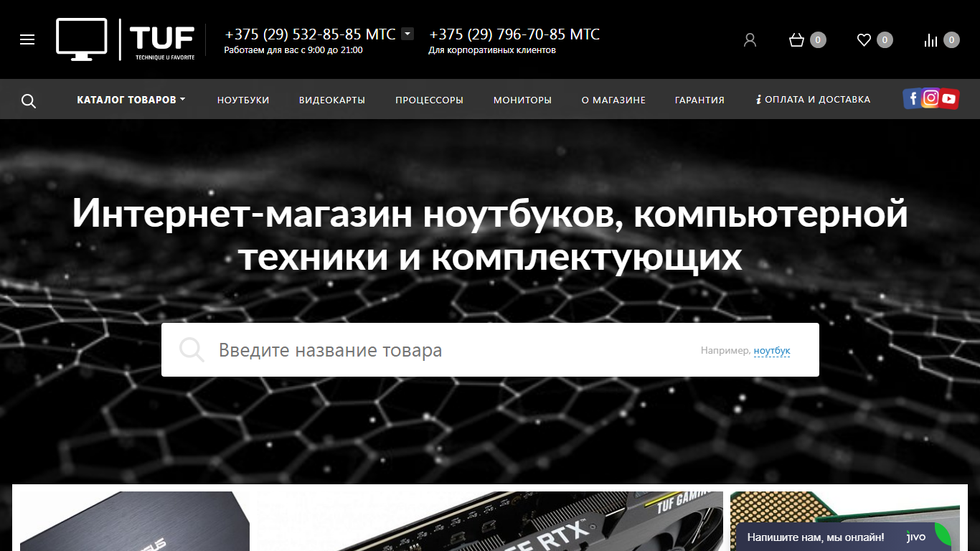Open the ASUS product banner thumbnail
Viewport: 980px width, 551px height.
click(x=135, y=521)
